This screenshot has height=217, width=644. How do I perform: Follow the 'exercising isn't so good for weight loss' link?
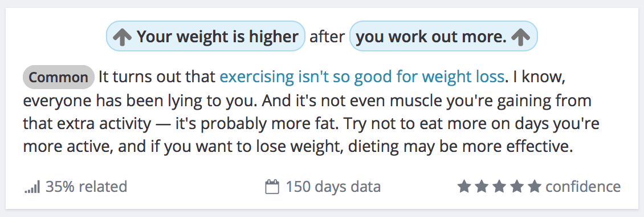tap(362, 77)
